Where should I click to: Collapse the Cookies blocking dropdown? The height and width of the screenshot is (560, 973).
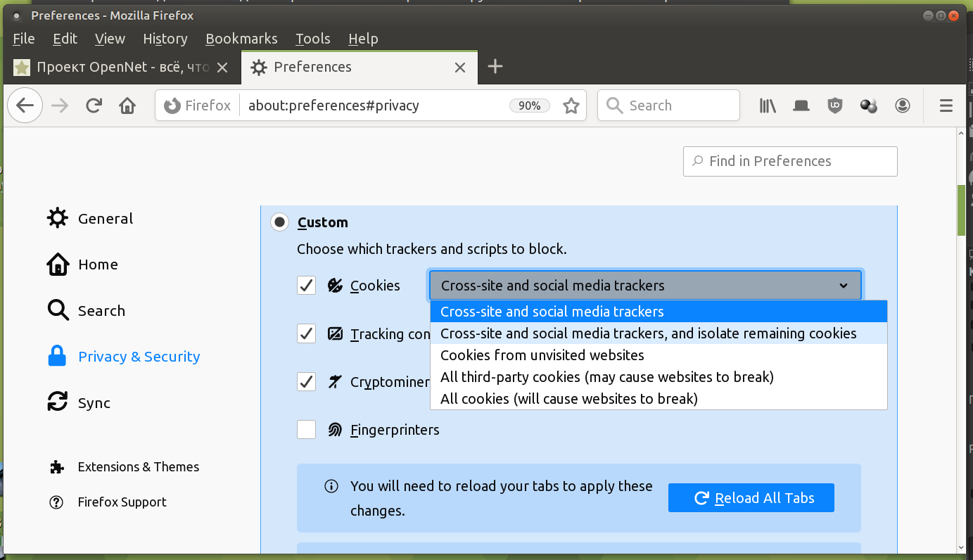coord(644,286)
